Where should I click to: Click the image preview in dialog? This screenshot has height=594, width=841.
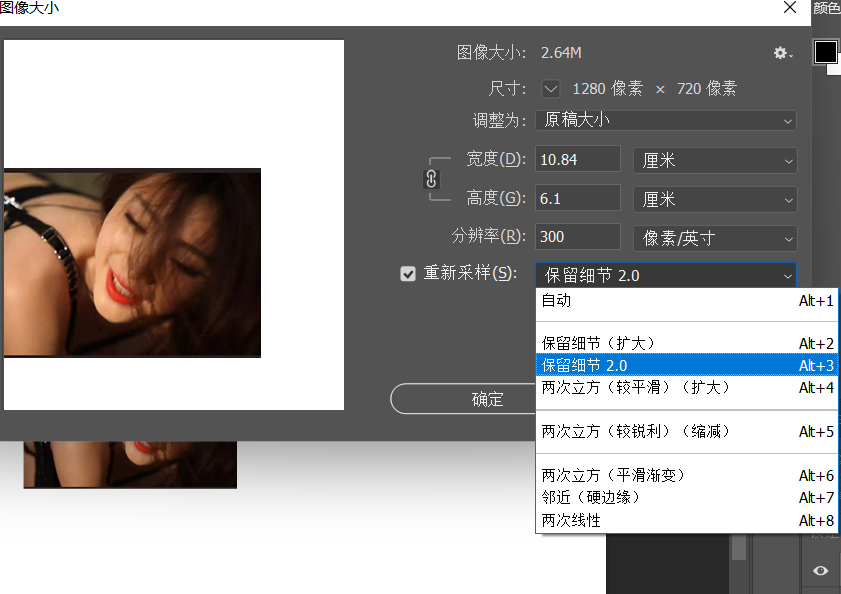(x=174, y=225)
